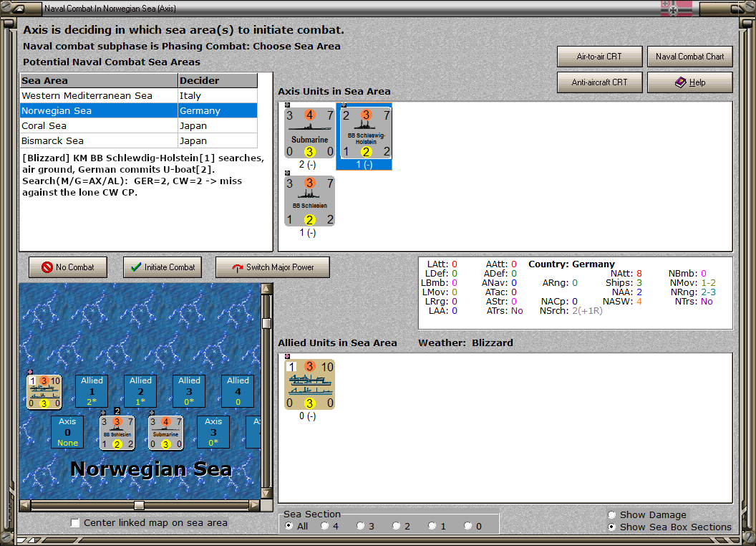
Task: Select Show Damage radio button
Action: point(612,514)
